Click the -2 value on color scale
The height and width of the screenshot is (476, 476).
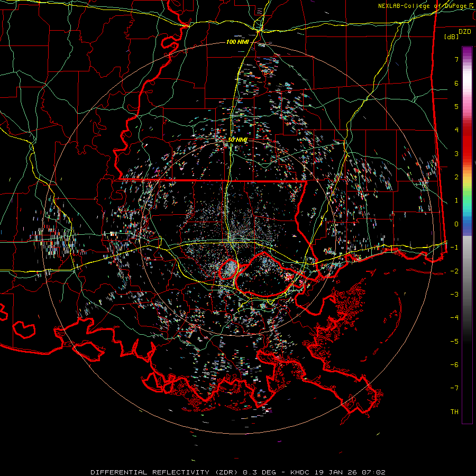(454, 271)
